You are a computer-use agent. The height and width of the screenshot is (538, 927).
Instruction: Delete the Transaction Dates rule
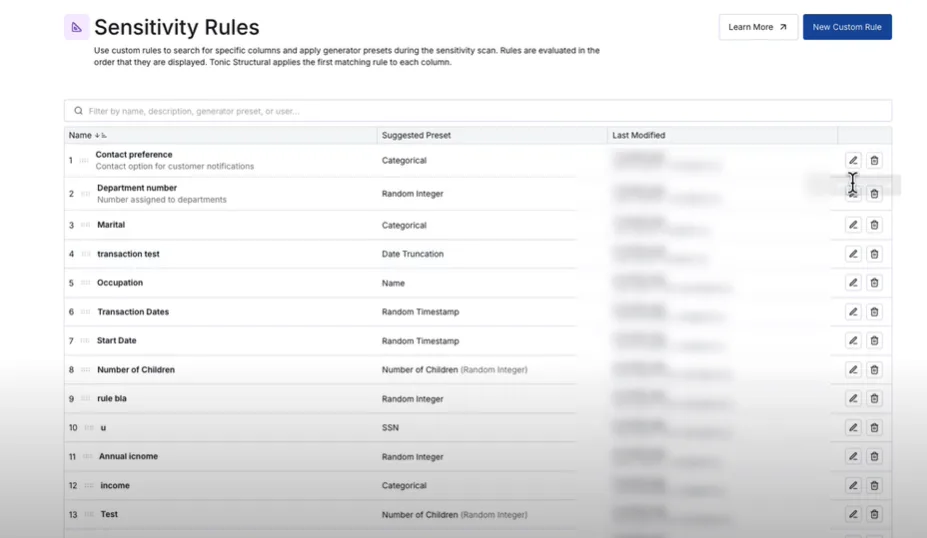[x=874, y=312]
